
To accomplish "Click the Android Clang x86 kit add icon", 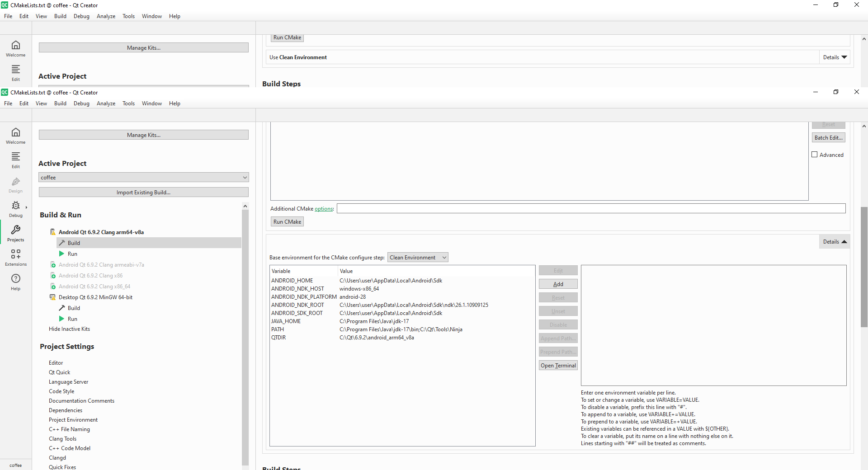I will tap(53, 275).
